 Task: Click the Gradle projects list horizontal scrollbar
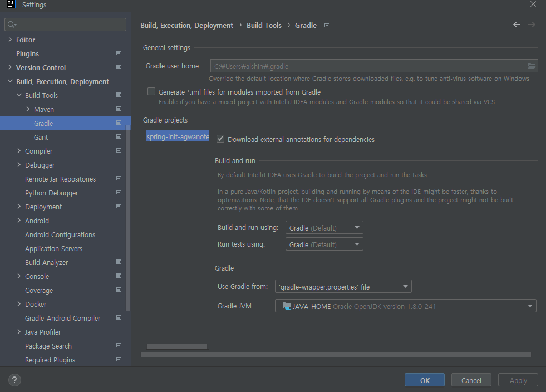point(177,346)
